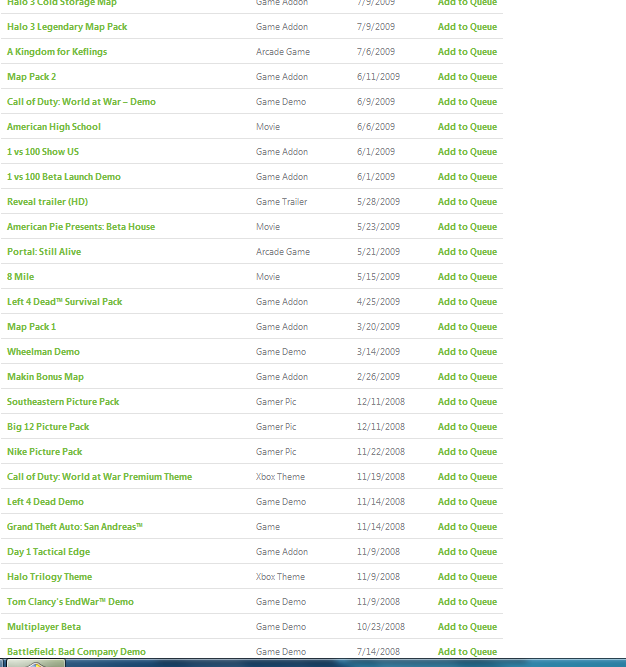Add Battlefield: Bad Company Demo to queue
The width and height of the screenshot is (626, 667).
click(467, 652)
